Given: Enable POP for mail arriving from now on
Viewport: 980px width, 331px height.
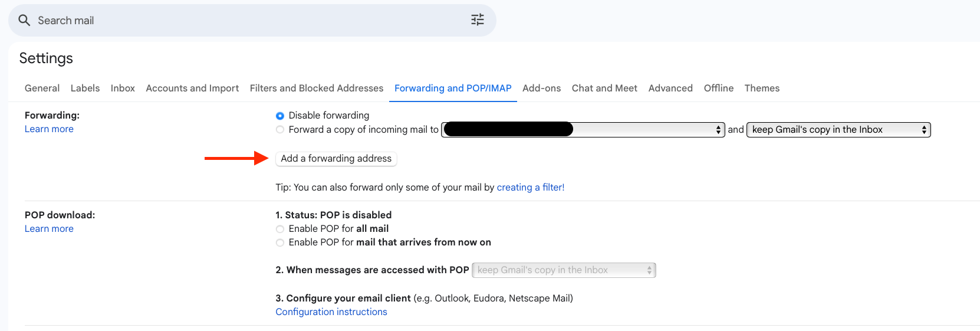Looking at the screenshot, I should pyautogui.click(x=280, y=242).
